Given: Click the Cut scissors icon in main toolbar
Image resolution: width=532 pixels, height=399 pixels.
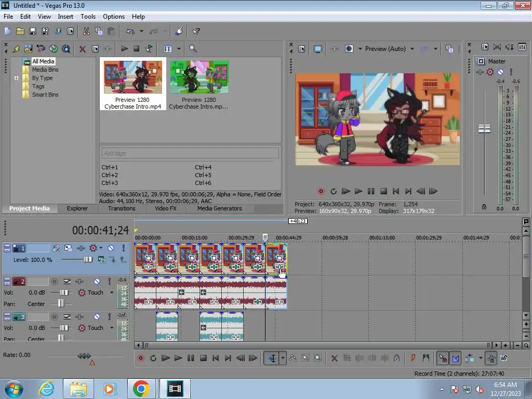Looking at the screenshot, I should pos(86,31).
